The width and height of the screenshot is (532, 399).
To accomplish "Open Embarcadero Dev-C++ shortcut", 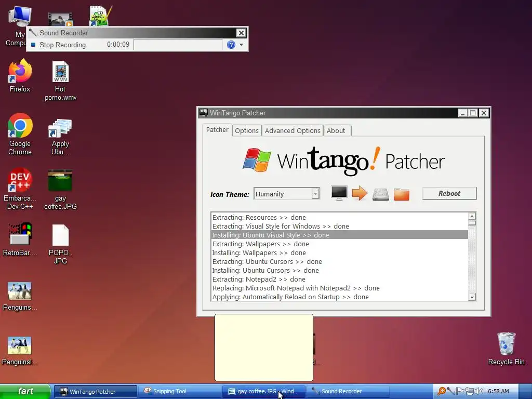I will (20, 189).
